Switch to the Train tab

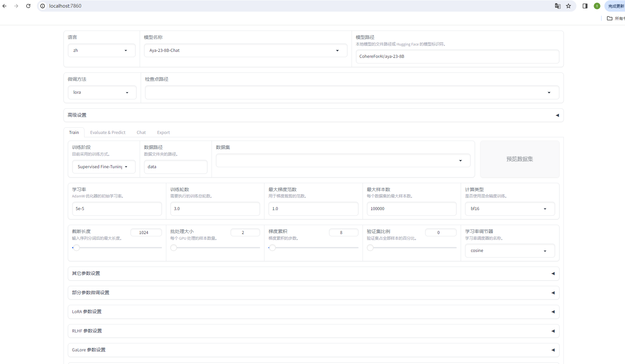tap(74, 132)
